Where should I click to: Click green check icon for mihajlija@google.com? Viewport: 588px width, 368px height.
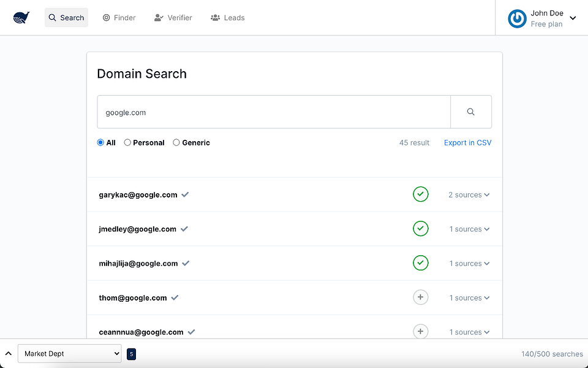coord(420,263)
